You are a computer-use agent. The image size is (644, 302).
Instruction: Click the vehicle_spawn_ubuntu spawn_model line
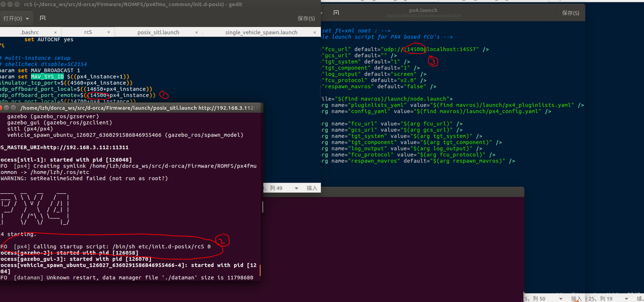pyautogui.click(x=125, y=135)
